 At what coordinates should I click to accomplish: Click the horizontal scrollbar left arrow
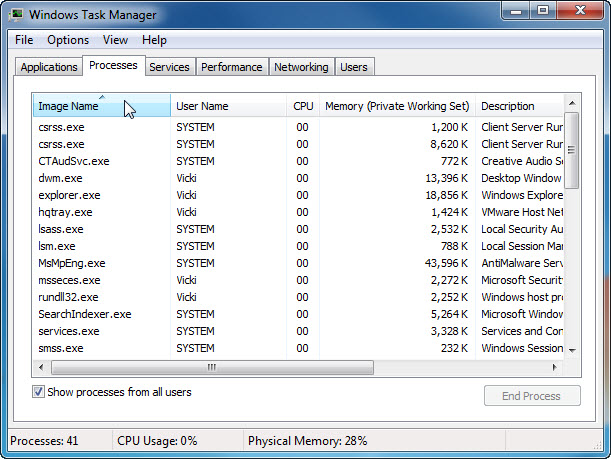(41, 367)
